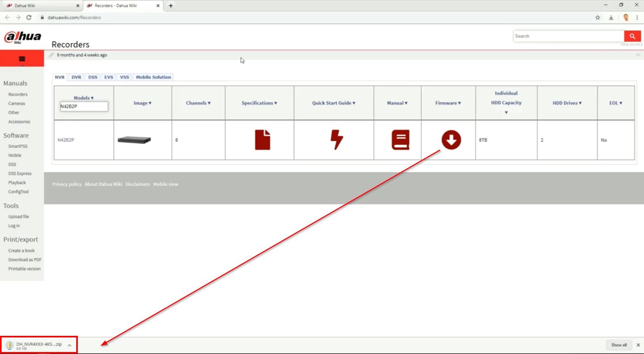Switch to the first Dahua Wiki browser tab
This screenshot has height=354, width=644.
click(x=41, y=6)
